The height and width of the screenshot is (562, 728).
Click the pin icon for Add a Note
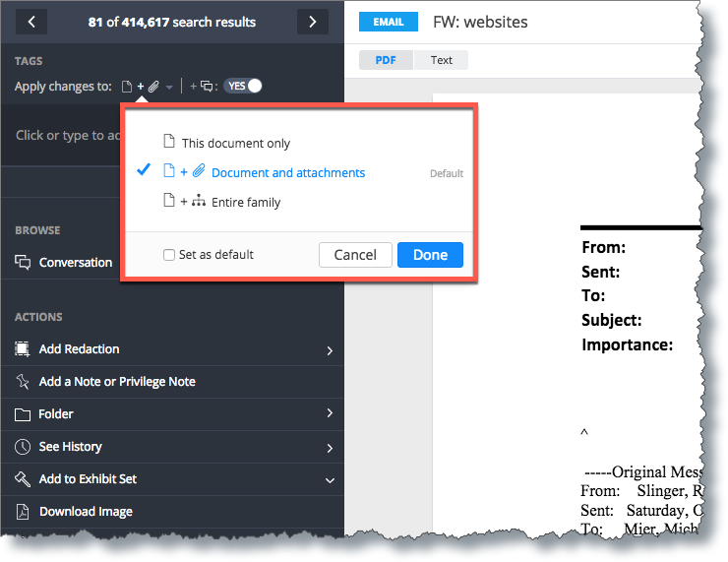pos(23,381)
